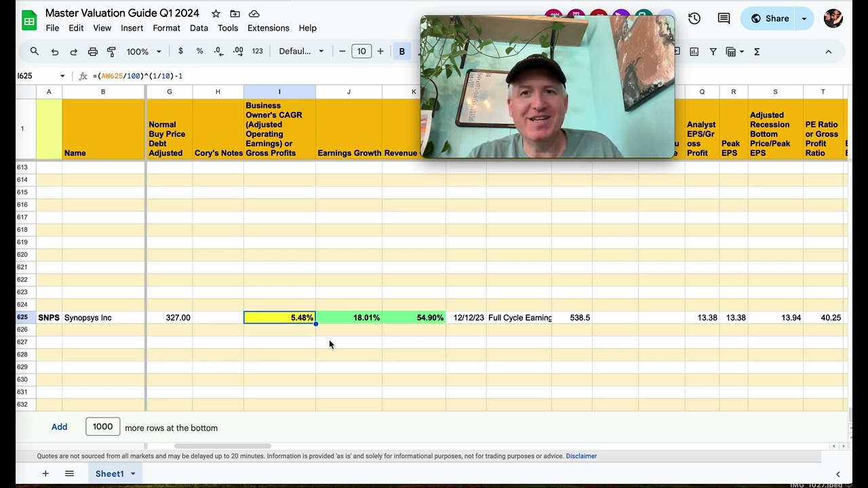Decrease decimal places

coord(218,52)
